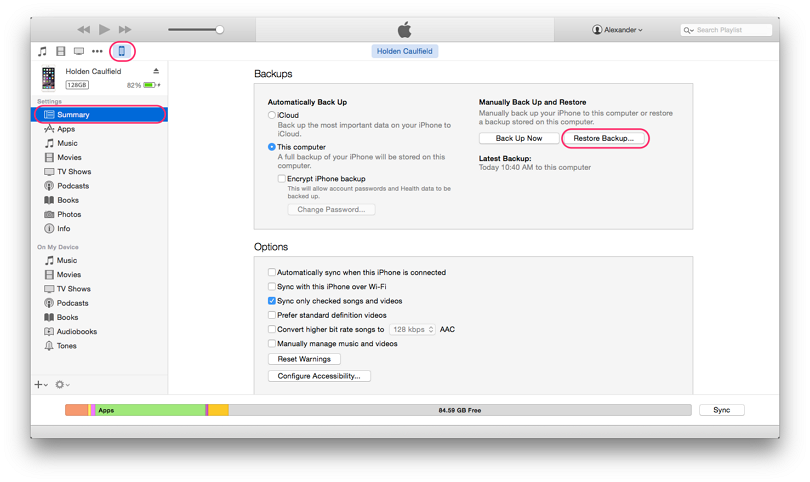Viewport: 810px width, 482px height.
Task: Click Music icon under On My Device
Action: (49, 260)
